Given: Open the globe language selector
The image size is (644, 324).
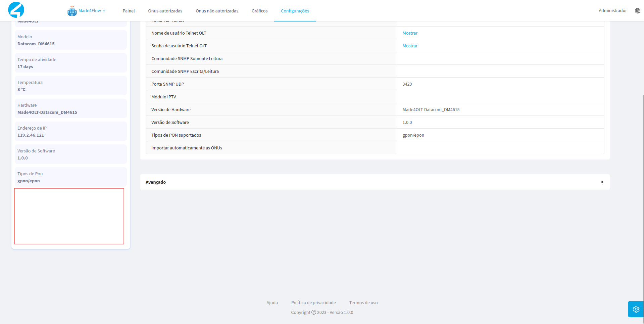Looking at the screenshot, I should point(637,11).
